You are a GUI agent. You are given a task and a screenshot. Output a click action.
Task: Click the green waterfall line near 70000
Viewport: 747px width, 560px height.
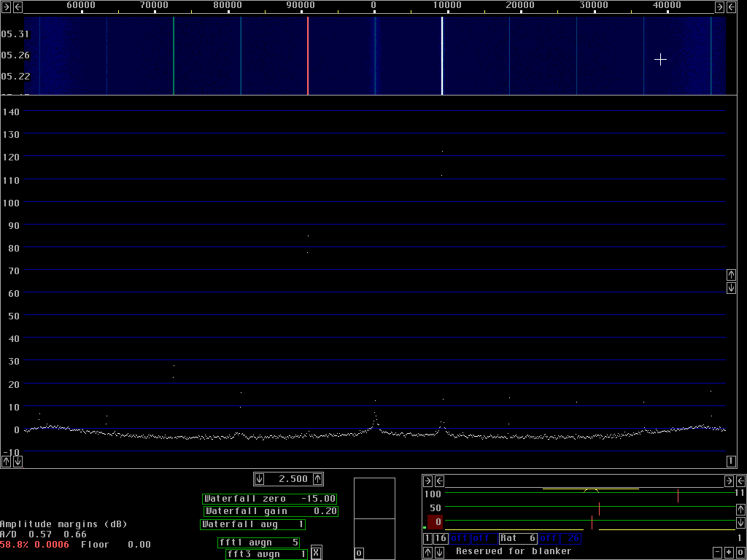coord(174,55)
